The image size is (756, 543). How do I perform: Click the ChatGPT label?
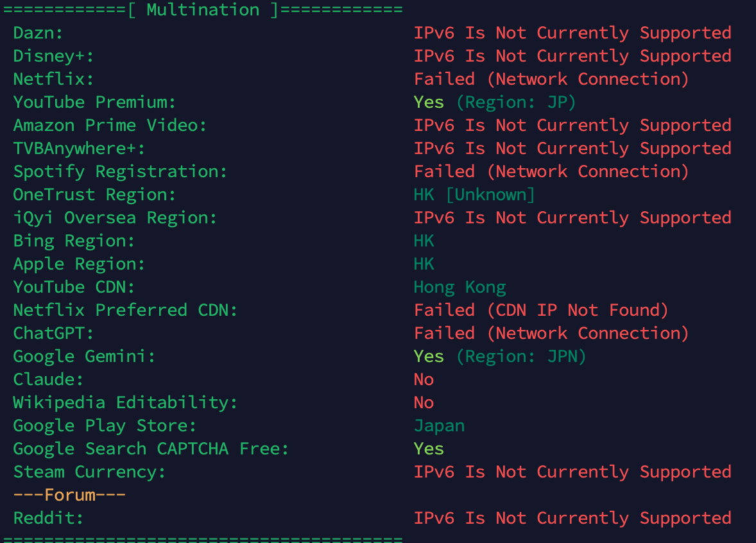click(53, 333)
